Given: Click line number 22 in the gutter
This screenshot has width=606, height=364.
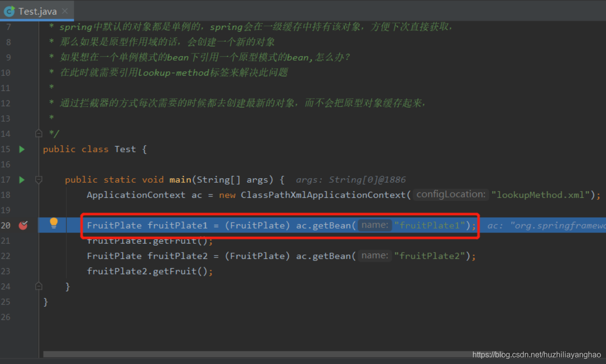Looking at the screenshot, I should point(5,256).
